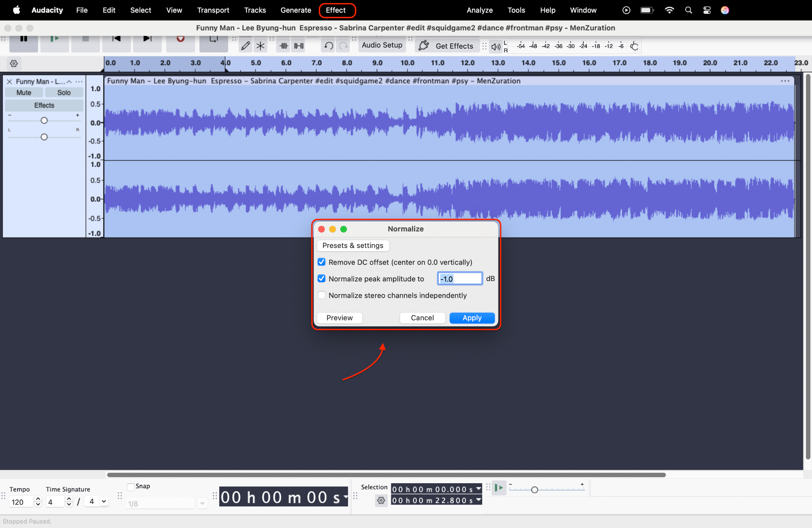Click the screen recording menu bar icon

click(x=626, y=10)
